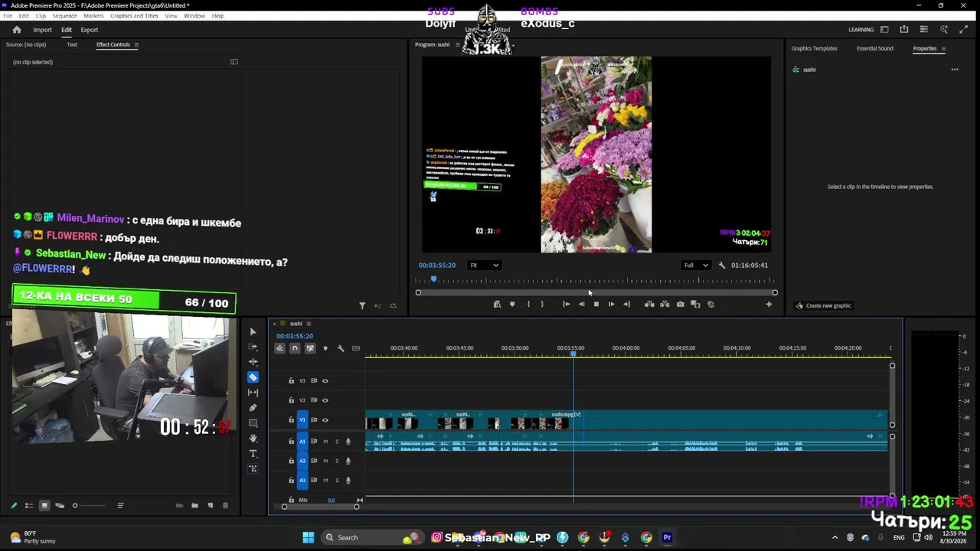
Task: Open the Effect Controls panel menu
Action: [x=136, y=44]
